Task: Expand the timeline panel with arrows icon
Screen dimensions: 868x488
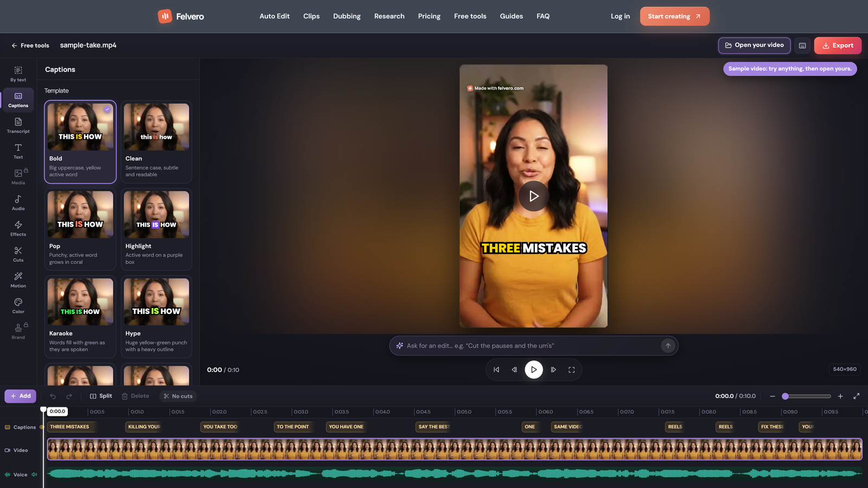Action: pyautogui.click(x=856, y=396)
